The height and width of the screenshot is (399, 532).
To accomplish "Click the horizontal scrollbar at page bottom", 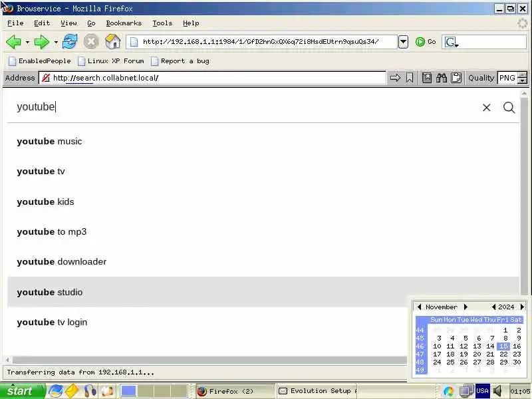I will [x=209, y=360].
